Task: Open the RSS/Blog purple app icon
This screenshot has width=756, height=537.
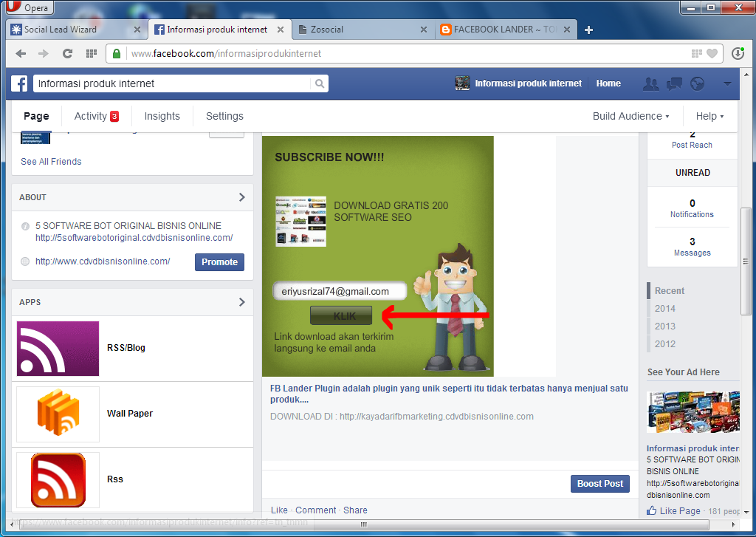Action: [x=58, y=349]
